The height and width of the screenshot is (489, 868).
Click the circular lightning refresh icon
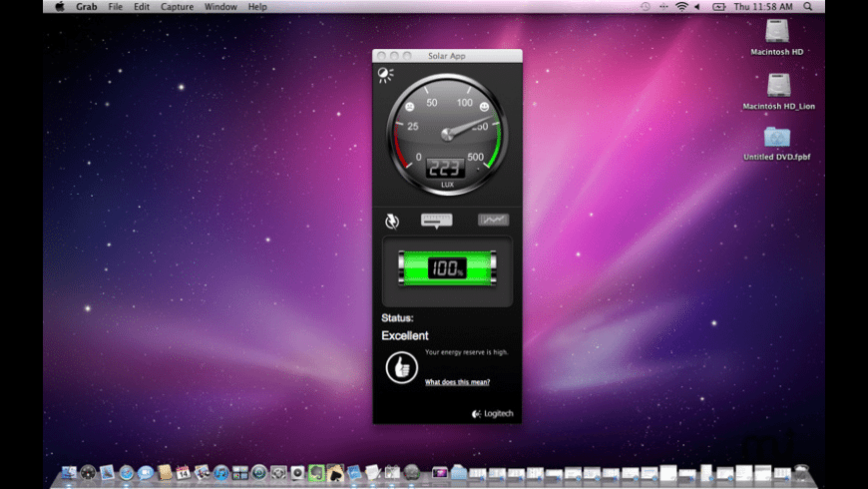point(392,221)
